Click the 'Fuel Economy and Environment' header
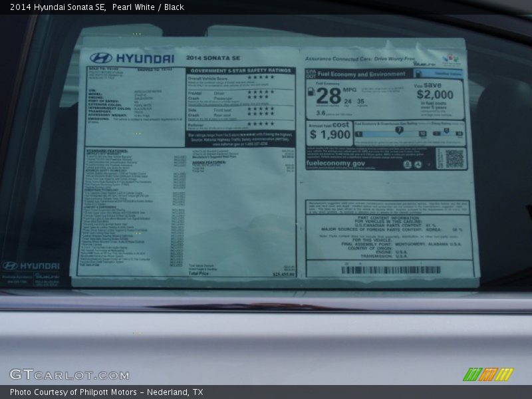The image size is (532, 399). [361, 74]
